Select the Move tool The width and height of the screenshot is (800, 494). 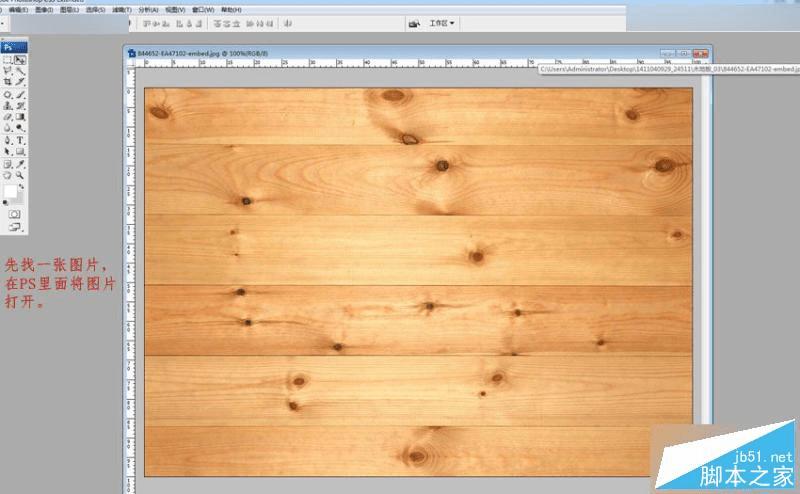(x=20, y=60)
